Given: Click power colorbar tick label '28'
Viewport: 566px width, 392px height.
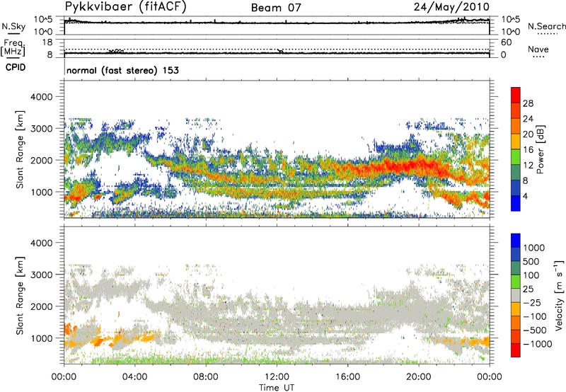Looking at the screenshot, I should [x=528, y=103].
